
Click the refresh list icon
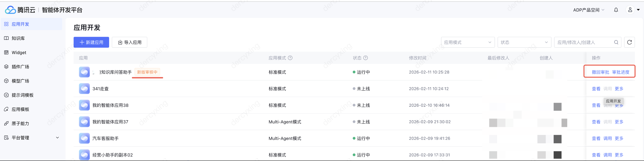(629, 42)
